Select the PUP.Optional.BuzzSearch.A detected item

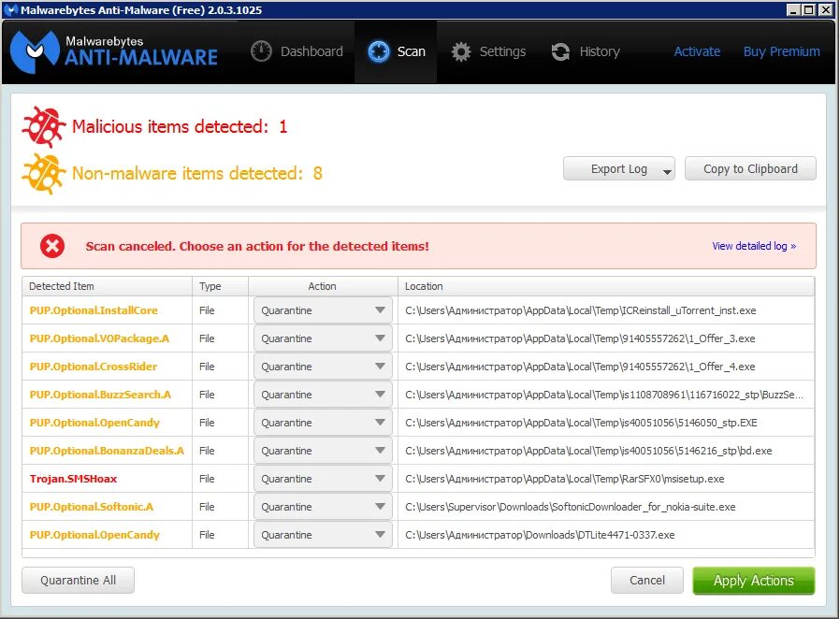[100, 395]
